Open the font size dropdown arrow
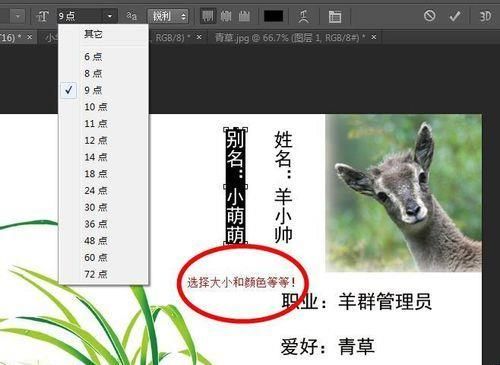The height and width of the screenshot is (365, 500). tap(110, 16)
